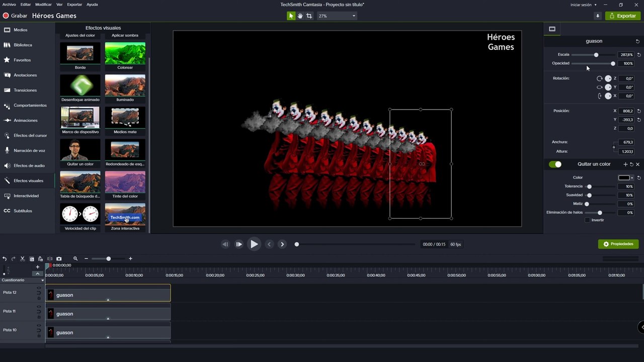This screenshot has height=362, width=644.
Task: Toggle the Quitar un color effect switch
Action: [x=555, y=164]
